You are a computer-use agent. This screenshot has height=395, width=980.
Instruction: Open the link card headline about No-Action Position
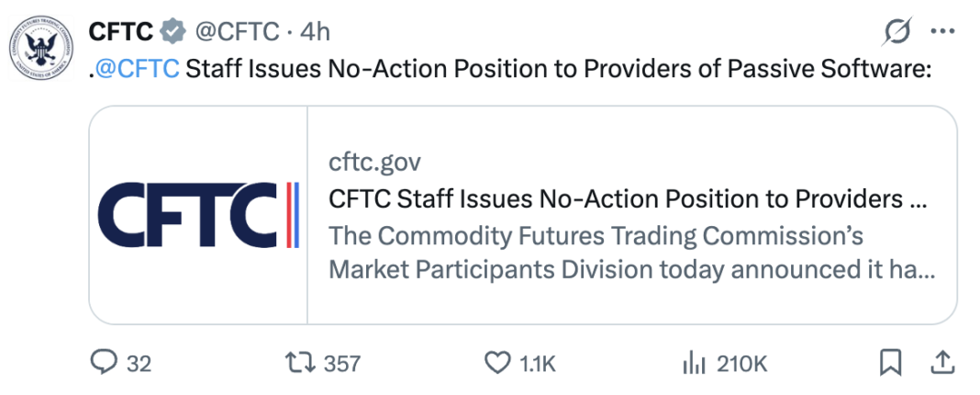(x=627, y=199)
